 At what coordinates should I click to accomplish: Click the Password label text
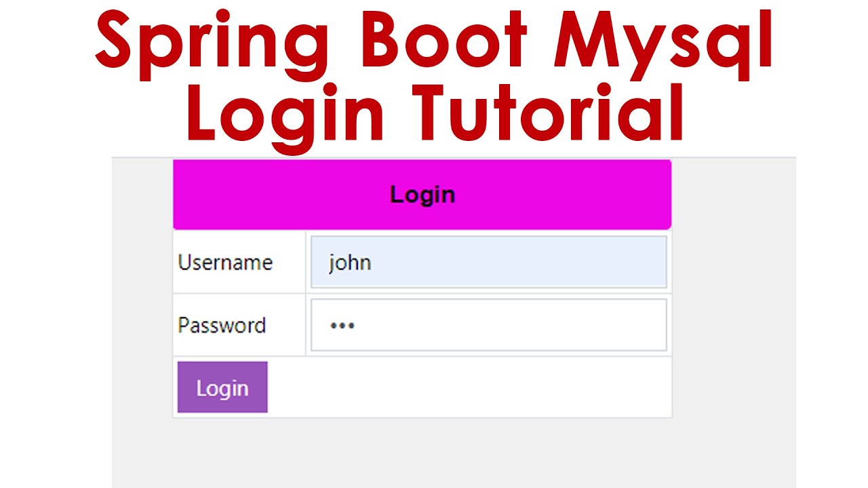pos(222,325)
